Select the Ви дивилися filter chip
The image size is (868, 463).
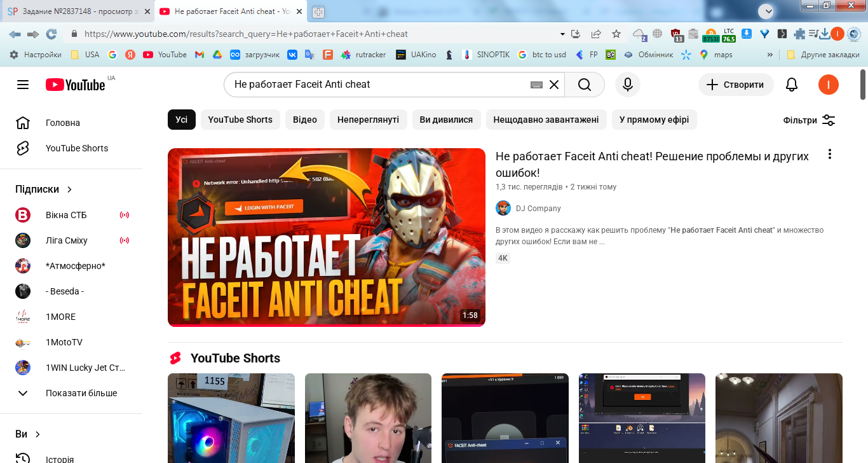click(447, 120)
